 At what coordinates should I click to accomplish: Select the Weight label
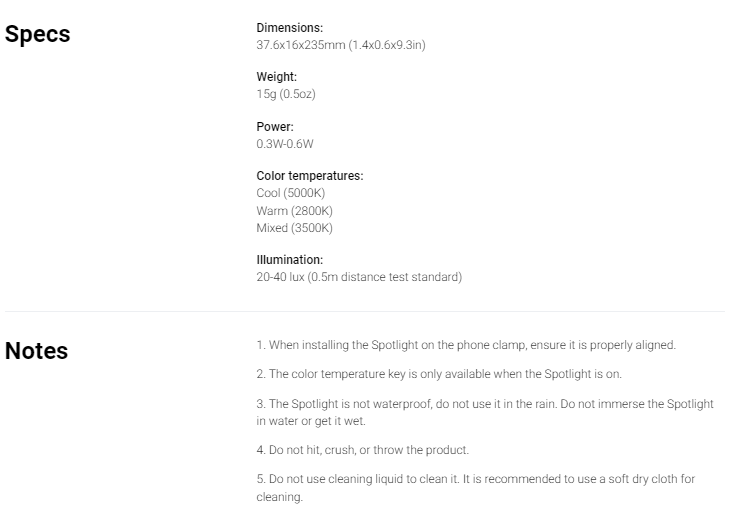click(x=276, y=77)
